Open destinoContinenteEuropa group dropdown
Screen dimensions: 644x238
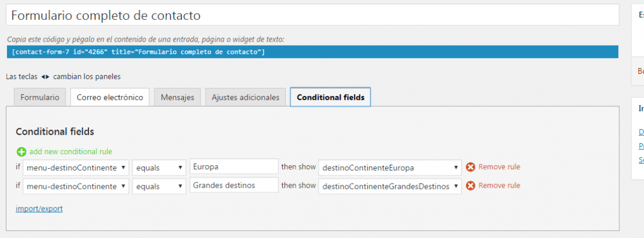(390, 168)
